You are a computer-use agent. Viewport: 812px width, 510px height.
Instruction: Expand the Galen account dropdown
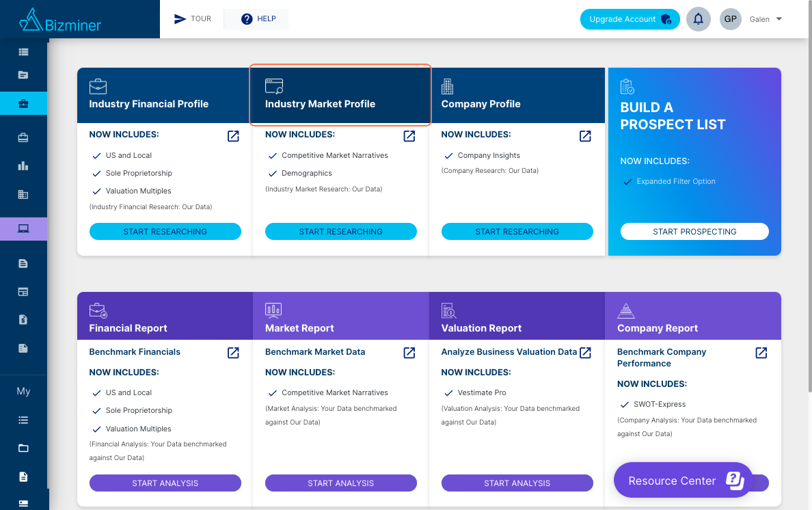tap(766, 19)
